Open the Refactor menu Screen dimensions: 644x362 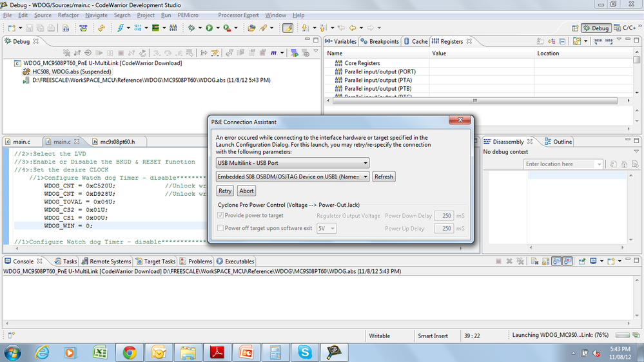tap(68, 15)
